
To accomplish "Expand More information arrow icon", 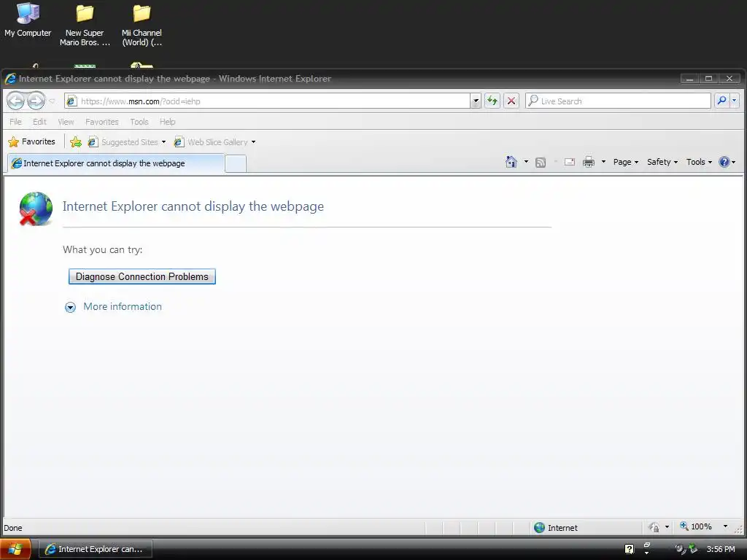I will point(70,307).
